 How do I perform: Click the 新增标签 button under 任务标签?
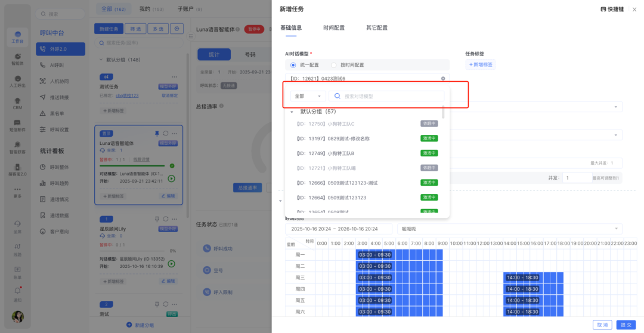481,65
